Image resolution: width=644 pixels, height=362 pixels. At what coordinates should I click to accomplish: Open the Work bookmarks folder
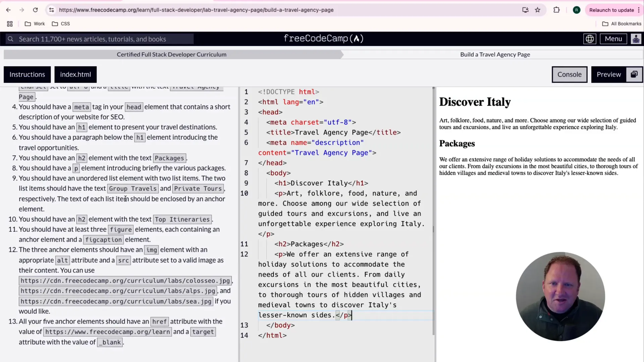(x=35, y=24)
